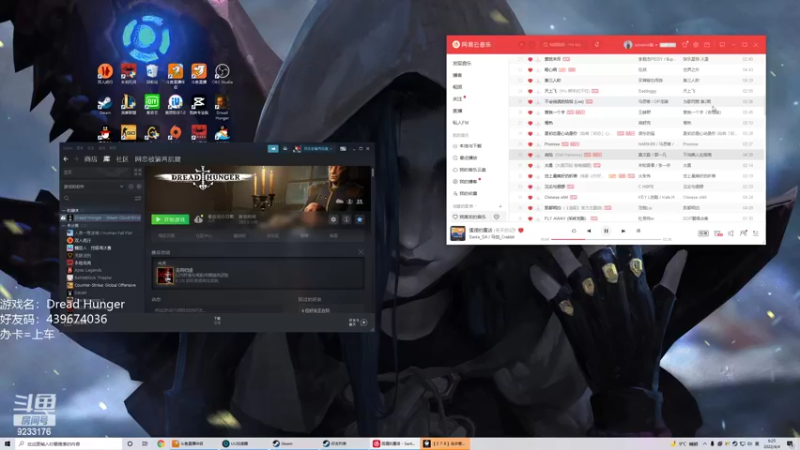The image size is (800, 450).
Task: Change loop mode in NetEase player bar
Action: 574,231
